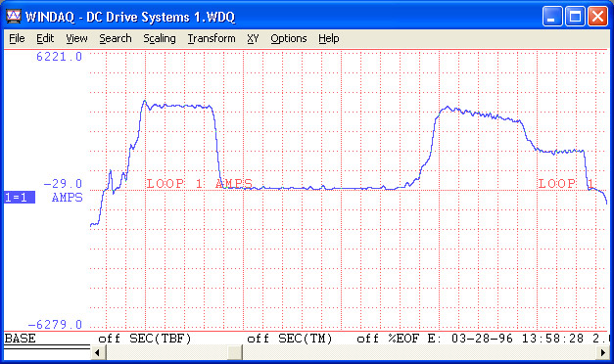Open the Options menu
The width and height of the screenshot is (614, 364).
(288, 38)
